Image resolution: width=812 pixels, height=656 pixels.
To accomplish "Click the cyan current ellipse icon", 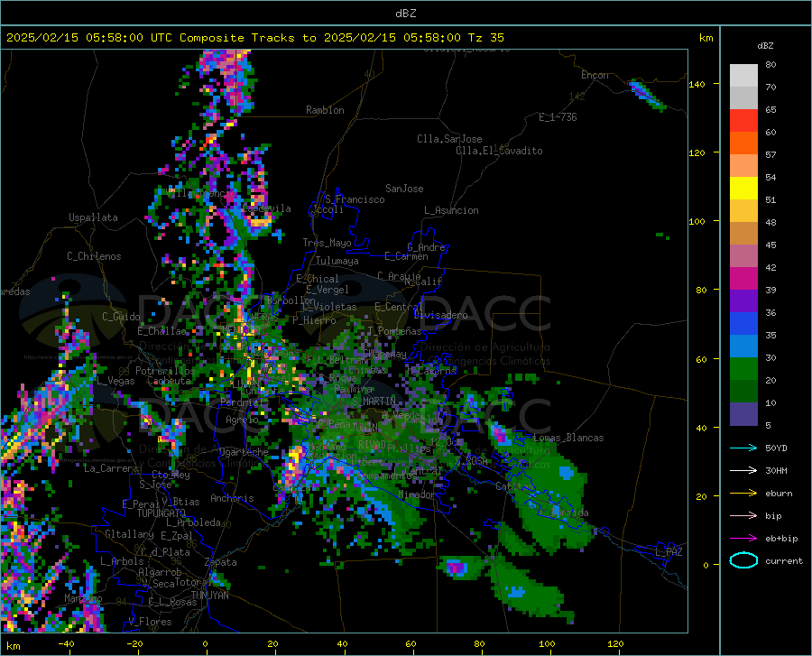I will click(x=743, y=560).
